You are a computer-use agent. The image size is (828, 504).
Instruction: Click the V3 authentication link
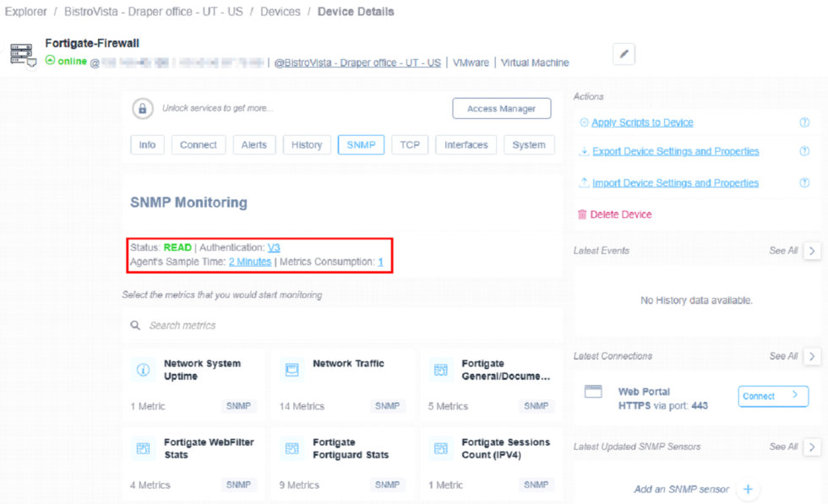[274, 247]
